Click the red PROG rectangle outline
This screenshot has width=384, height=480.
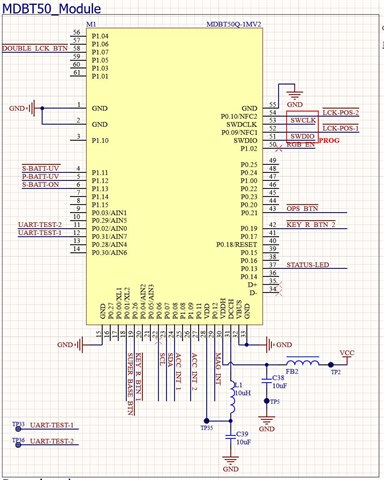click(303, 128)
